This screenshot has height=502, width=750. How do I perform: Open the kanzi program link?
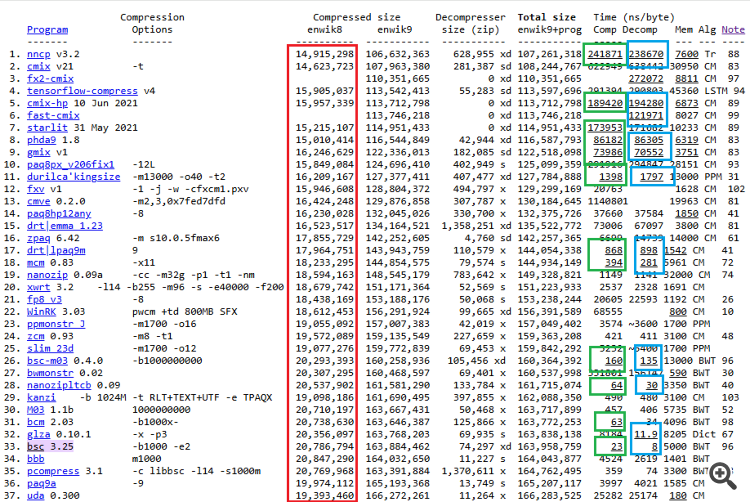pyautogui.click(x=41, y=398)
